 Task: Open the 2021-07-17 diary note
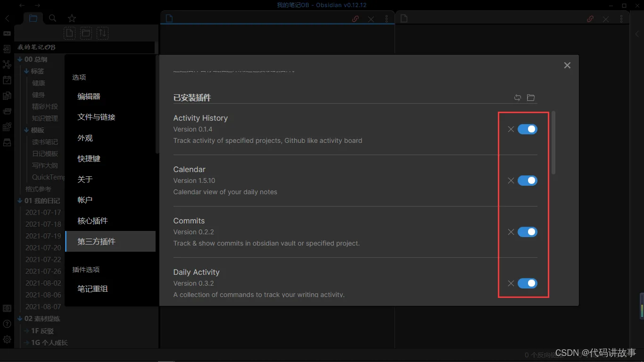[x=43, y=213]
